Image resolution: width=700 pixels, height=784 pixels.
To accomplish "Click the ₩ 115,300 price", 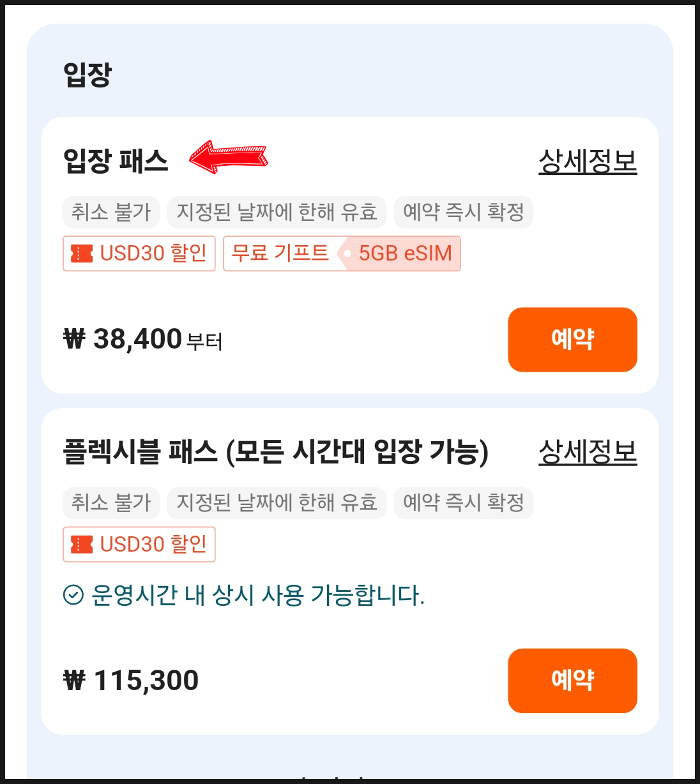I will [132, 681].
